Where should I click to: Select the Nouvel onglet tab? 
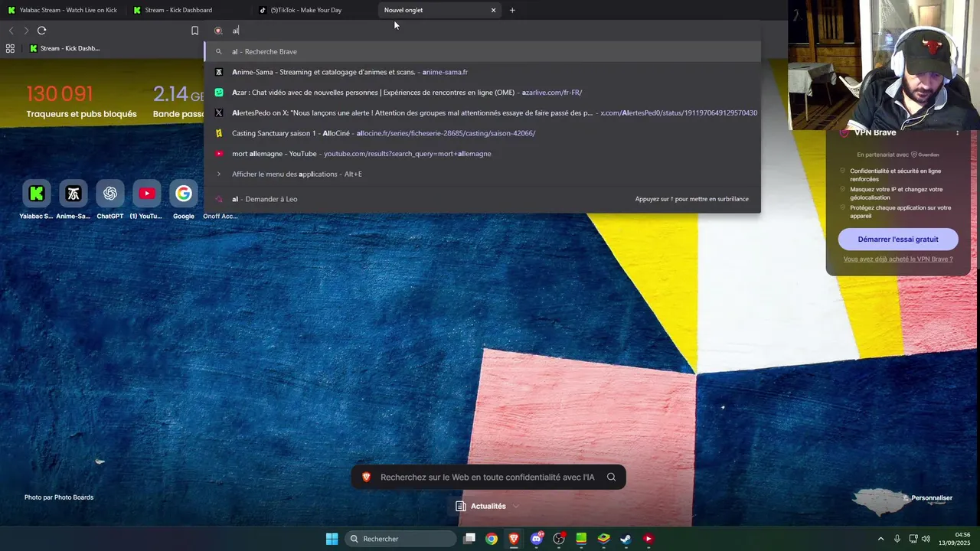click(439, 10)
